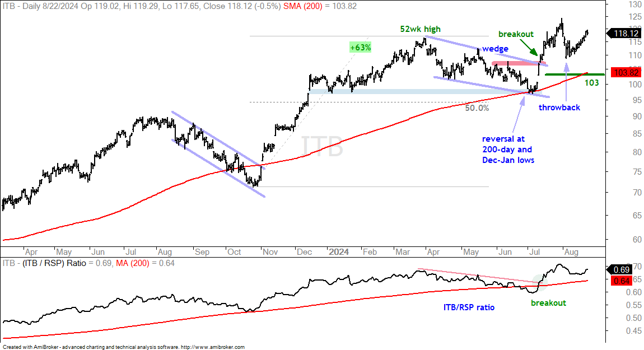Click the Aug 2024 marker at axis end
The image size is (644, 350).
pyautogui.click(x=571, y=252)
